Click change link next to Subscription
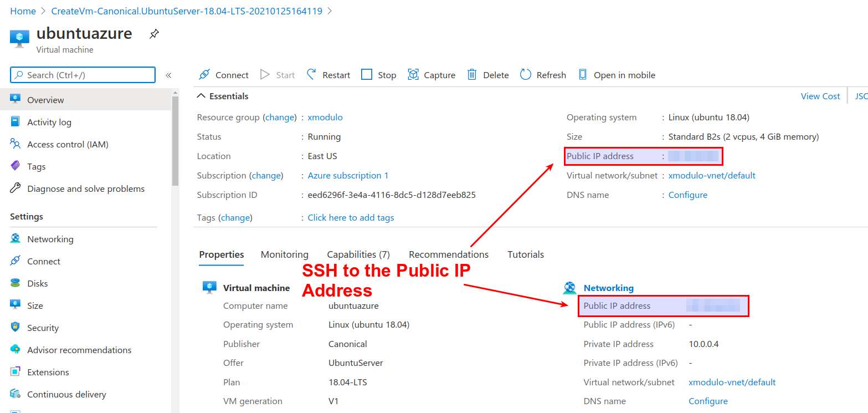This screenshot has width=868, height=413. [266, 176]
